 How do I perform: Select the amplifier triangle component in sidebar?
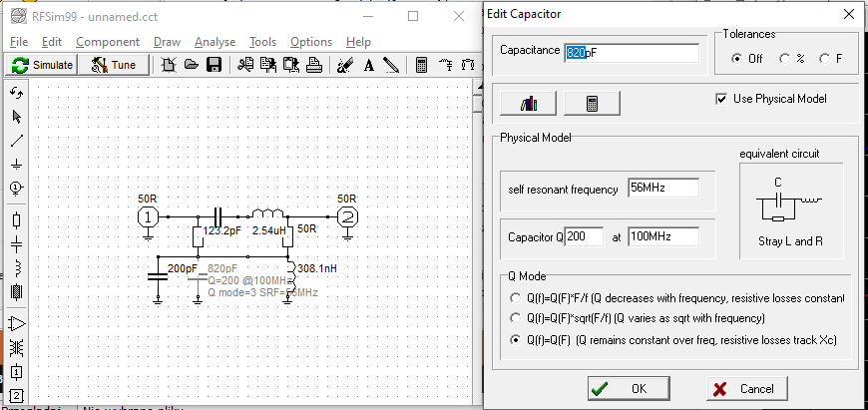(x=17, y=322)
